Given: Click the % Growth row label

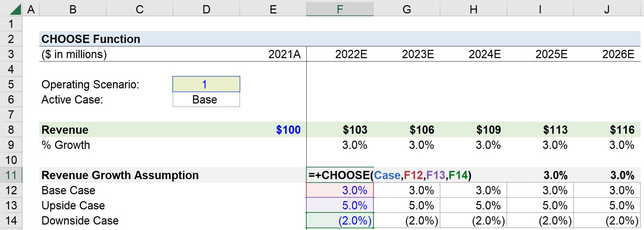Looking at the screenshot, I should coord(66,145).
